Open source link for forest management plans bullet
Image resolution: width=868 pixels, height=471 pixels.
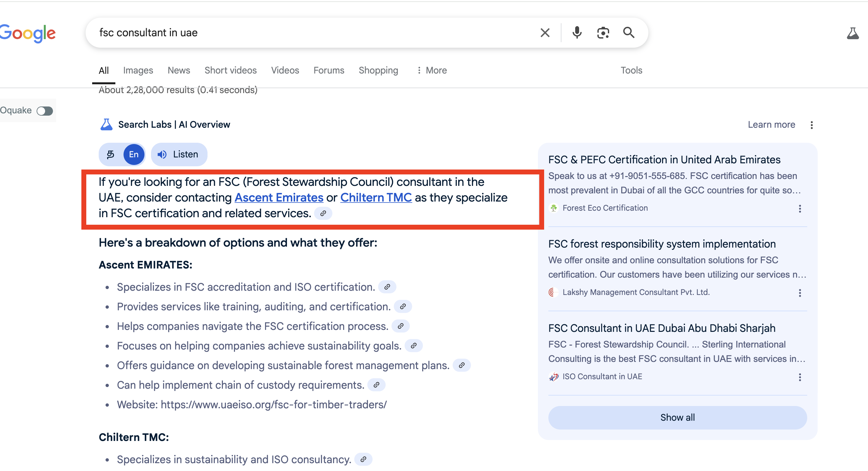pyautogui.click(x=462, y=365)
